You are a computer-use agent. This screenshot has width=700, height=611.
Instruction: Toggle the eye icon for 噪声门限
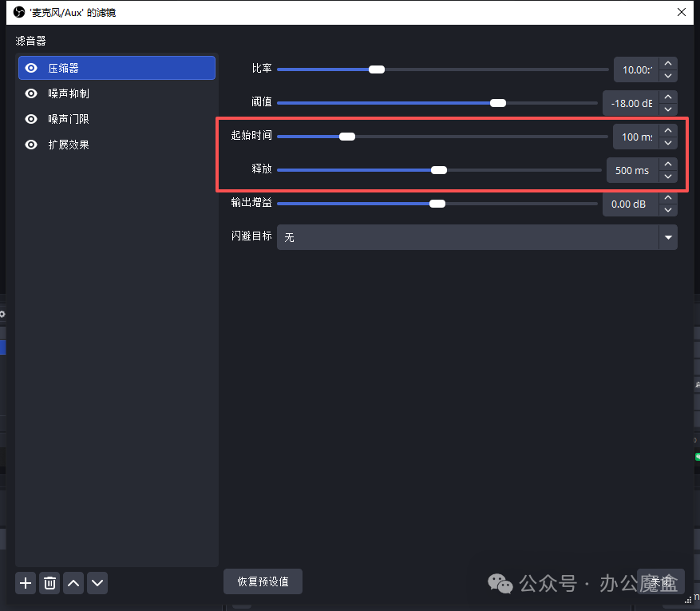point(31,119)
